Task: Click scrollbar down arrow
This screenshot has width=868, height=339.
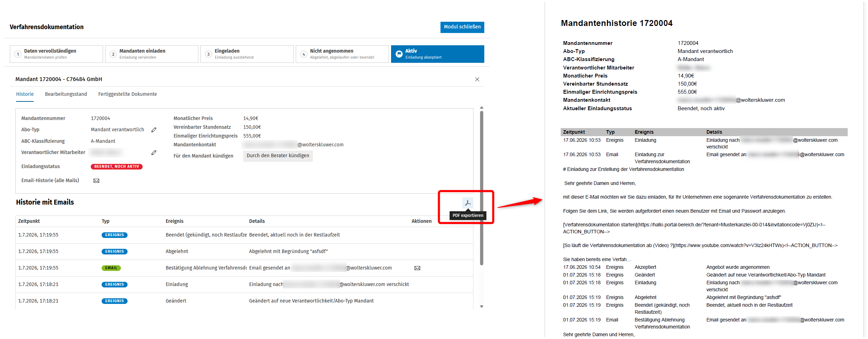Action: pos(481,306)
